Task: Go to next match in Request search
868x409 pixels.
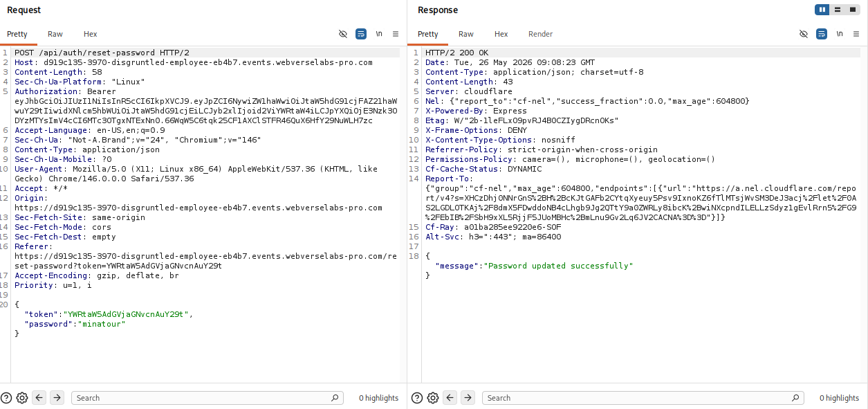Action: [x=57, y=398]
